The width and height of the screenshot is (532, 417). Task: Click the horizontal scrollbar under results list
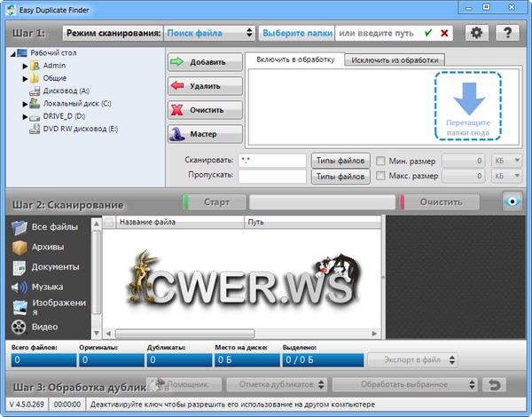click(239, 334)
